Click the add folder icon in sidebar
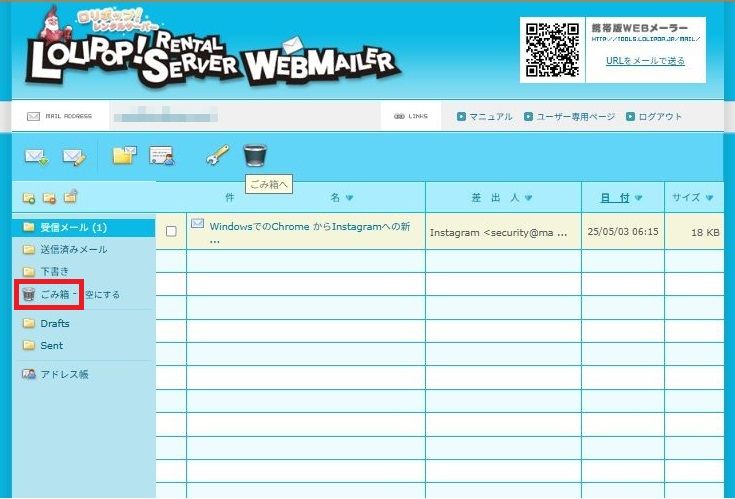The height and width of the screenshot is (499, 735). coord(29,198)
